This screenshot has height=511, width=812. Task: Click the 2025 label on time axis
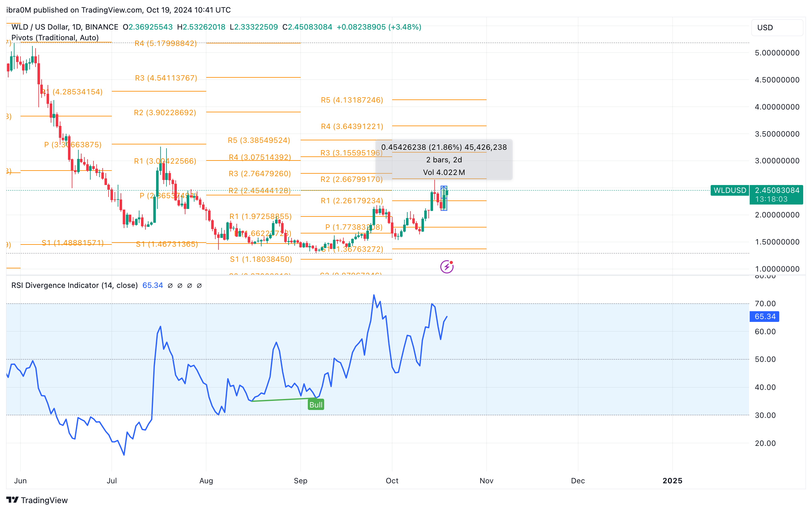pos(672,480)
